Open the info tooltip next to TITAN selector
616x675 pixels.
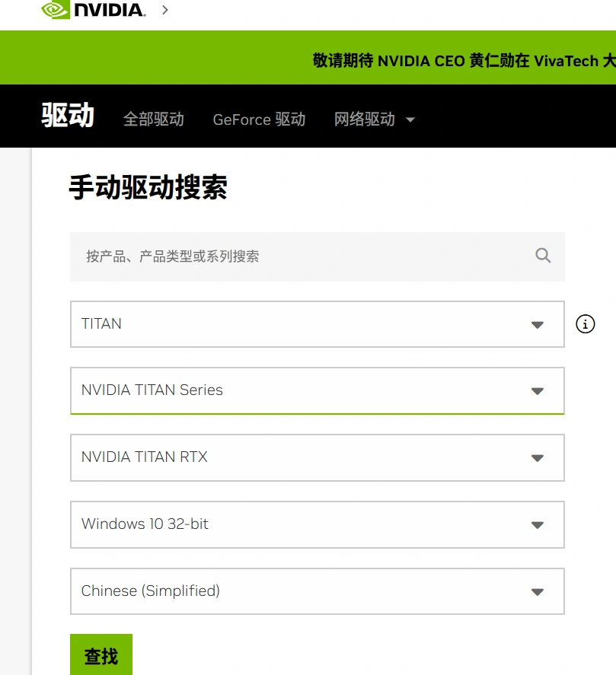pos(585,324)
